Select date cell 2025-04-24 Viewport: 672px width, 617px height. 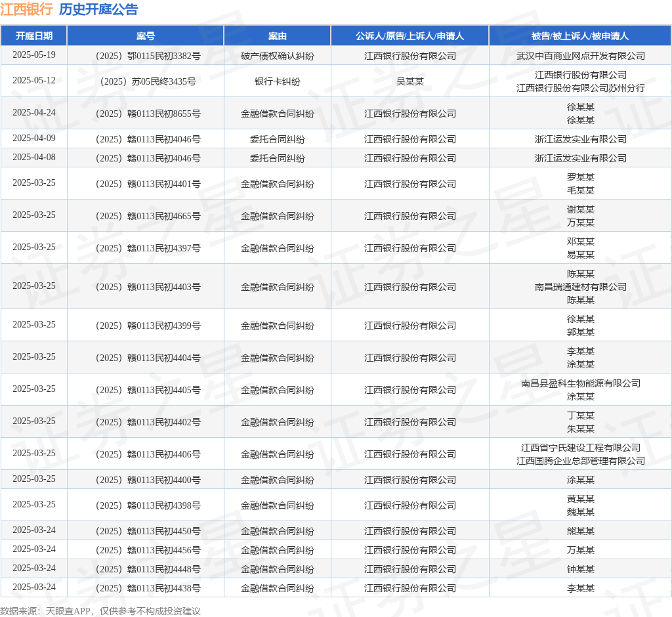[34, 113]
